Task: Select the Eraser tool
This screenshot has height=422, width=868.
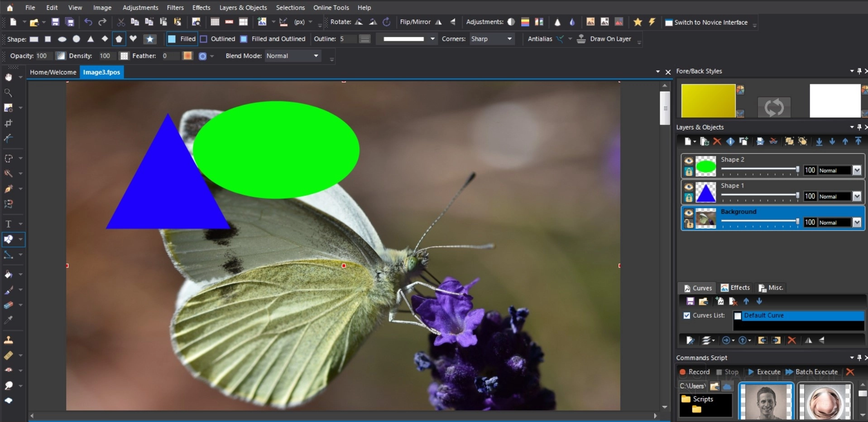Action: click(x=8, y=305)
